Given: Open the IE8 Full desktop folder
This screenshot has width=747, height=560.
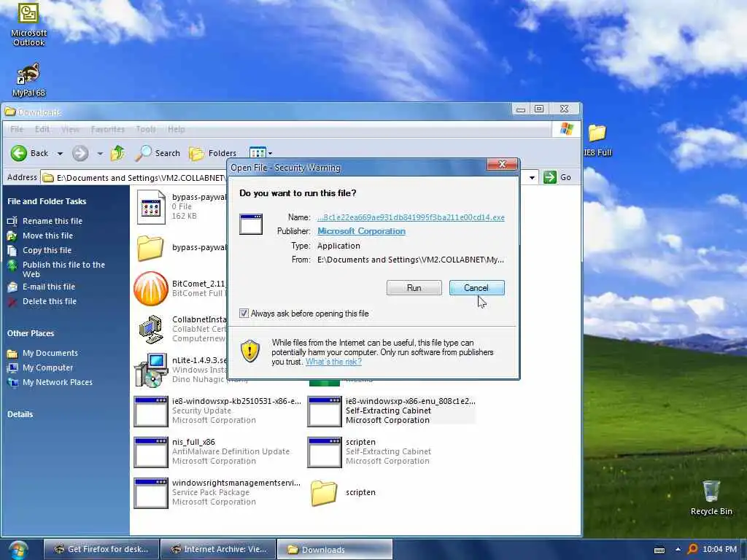Looking at the screenshot, I should 597,140.
